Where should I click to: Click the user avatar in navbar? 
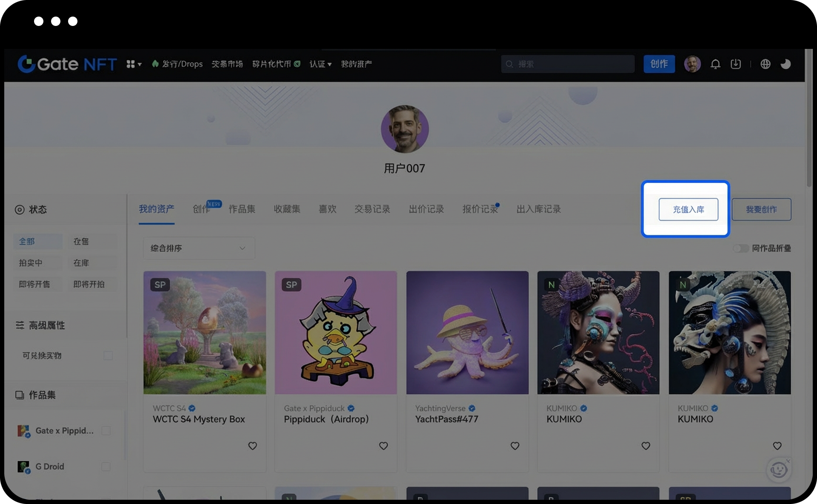point(692,64)
